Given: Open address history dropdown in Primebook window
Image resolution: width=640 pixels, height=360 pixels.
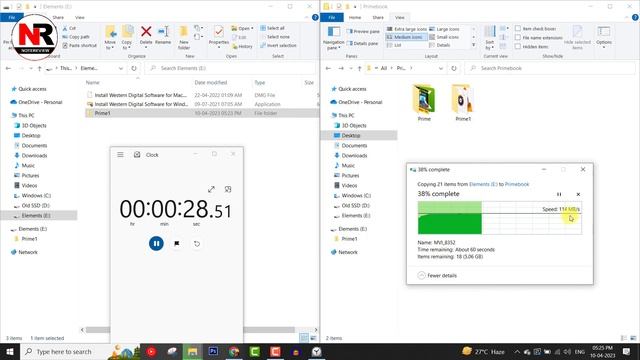Looking at the screenshot, I should (441, 68).
